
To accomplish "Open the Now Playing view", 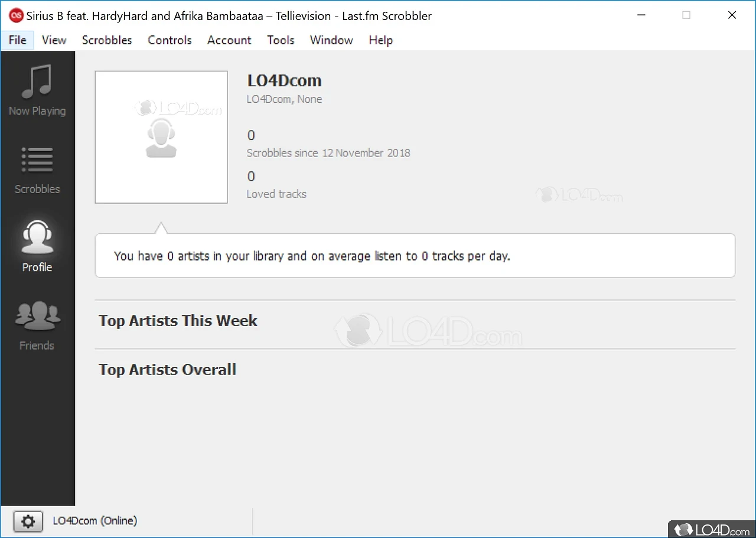I will pyautogui.click(x=37, y=90).
